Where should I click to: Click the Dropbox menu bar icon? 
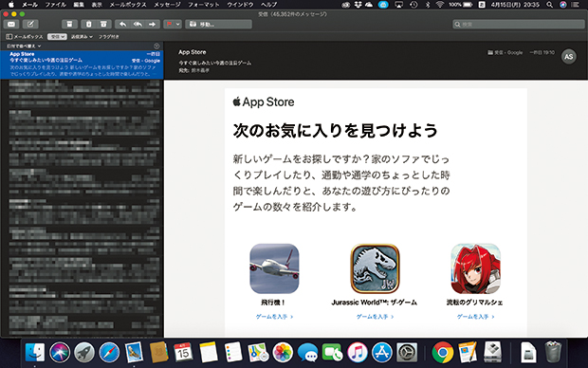[358, 5]
